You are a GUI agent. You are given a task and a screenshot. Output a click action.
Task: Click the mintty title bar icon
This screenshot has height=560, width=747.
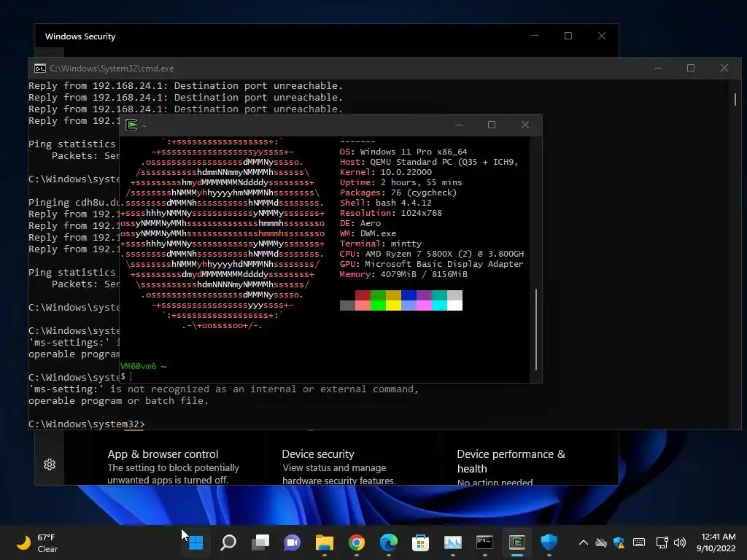(131, 125)
